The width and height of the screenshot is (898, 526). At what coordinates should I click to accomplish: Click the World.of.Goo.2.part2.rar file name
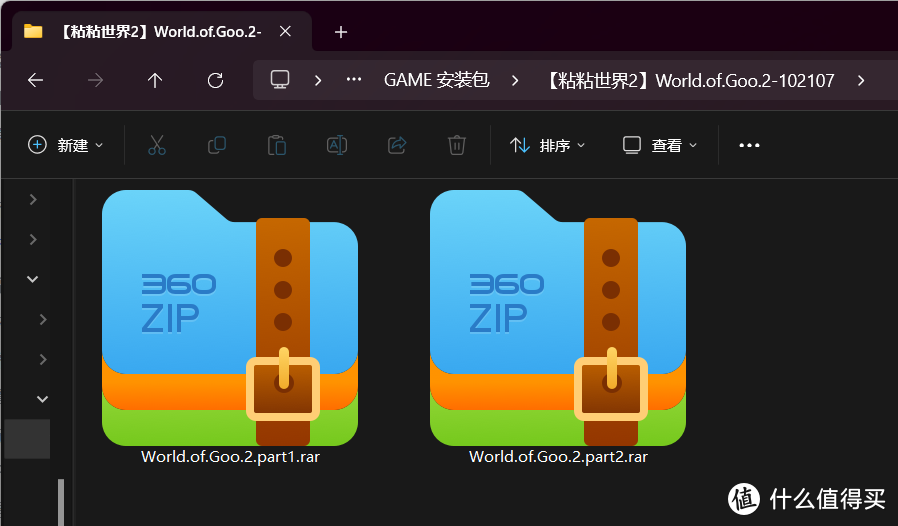(558, 457)
